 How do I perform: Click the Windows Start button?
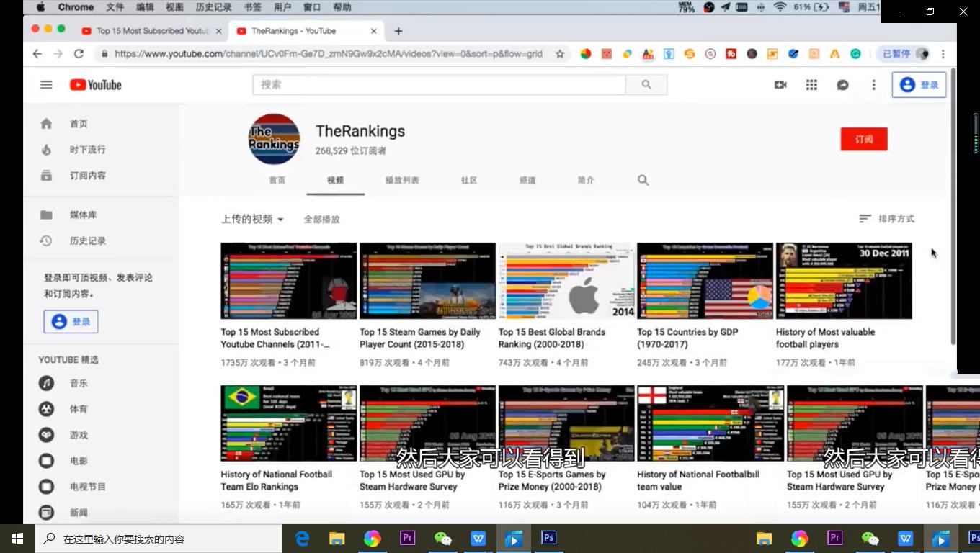[17, 539]
